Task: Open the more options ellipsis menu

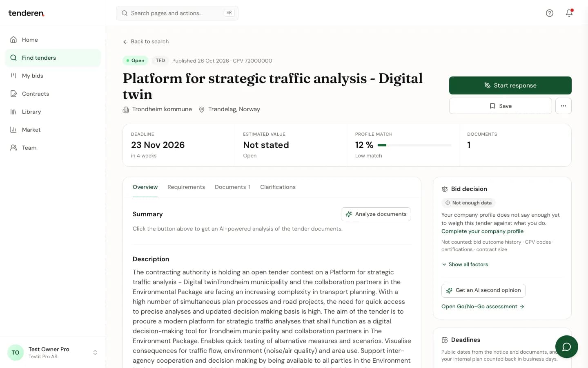Action: (x=563, y=106)
